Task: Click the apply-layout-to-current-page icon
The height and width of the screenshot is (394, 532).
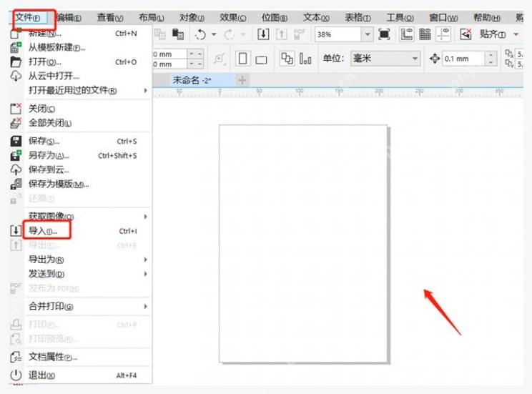Action: click(305, 59)
